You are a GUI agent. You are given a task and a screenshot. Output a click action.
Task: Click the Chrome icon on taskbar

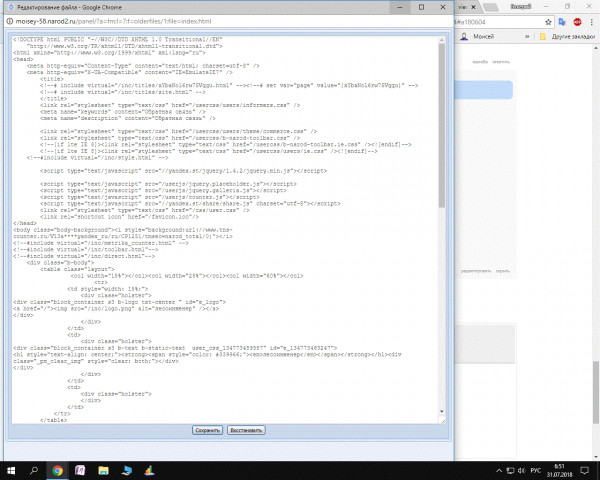pos(57,470)
